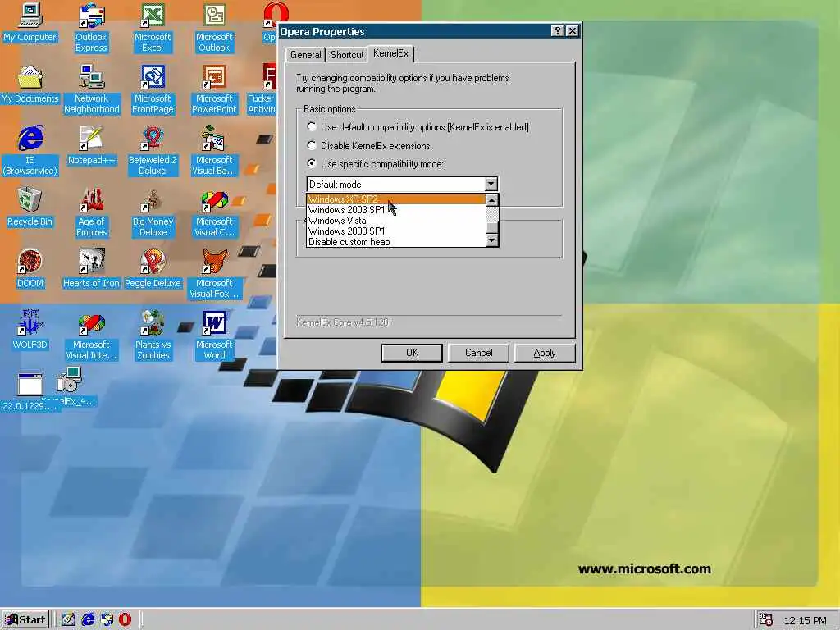Click the Cancel button
The width and height of the screenshot is (840, 630).
478,353
